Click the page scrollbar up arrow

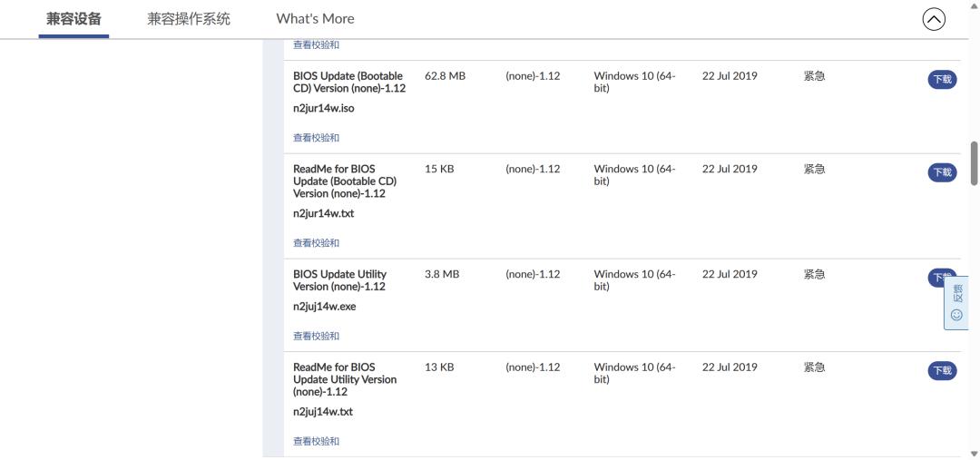tap(974, 5)
